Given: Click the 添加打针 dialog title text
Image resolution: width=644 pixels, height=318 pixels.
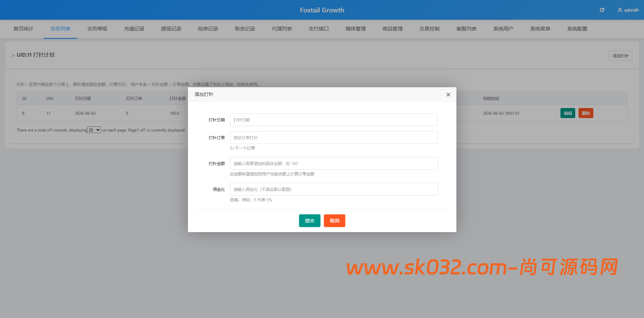Looking at the screenshot, I should (204, 95).
